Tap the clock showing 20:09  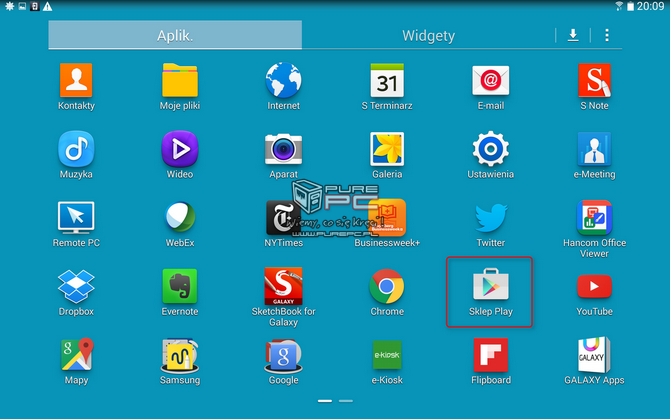click(x=650, y=6)
